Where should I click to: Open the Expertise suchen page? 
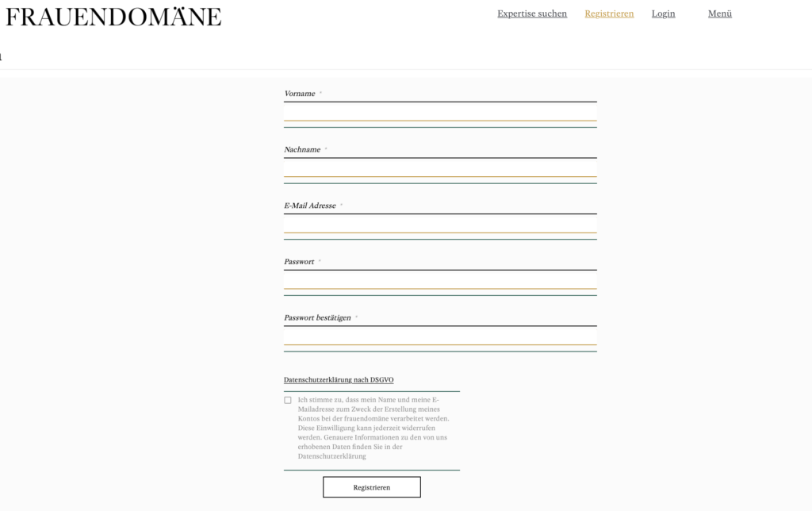(532, 13)
